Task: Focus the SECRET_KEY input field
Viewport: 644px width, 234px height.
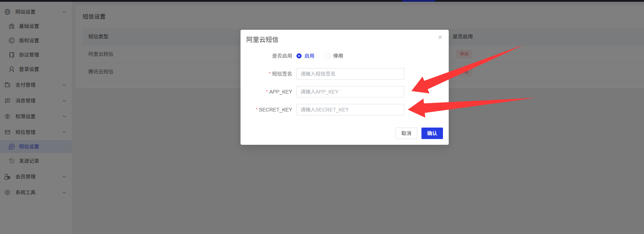Action: [350, 110]
